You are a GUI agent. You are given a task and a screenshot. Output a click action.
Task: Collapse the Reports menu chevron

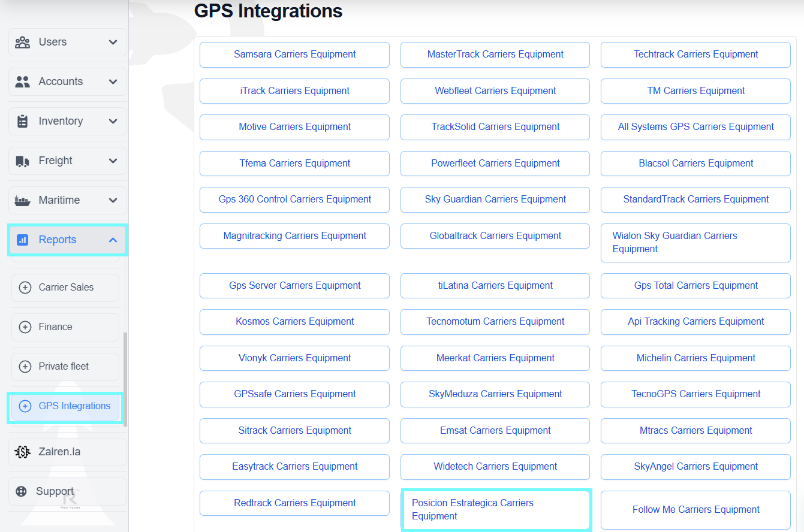point(113,240)
